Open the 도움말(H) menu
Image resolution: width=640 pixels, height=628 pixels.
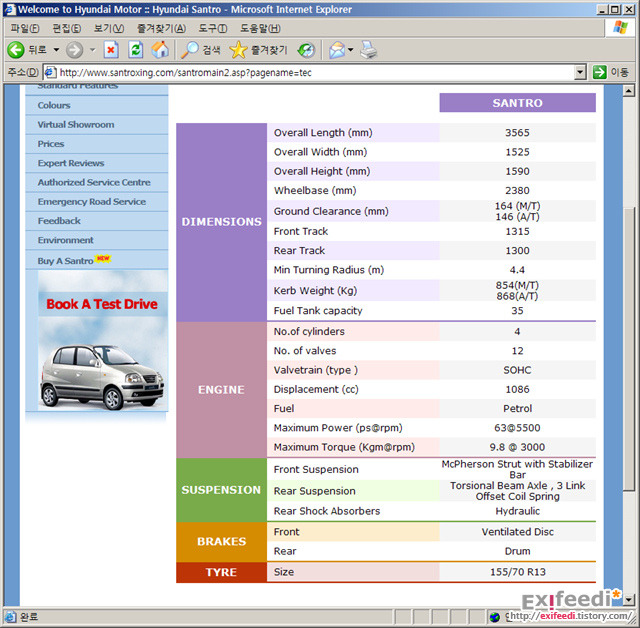point(260,28)
